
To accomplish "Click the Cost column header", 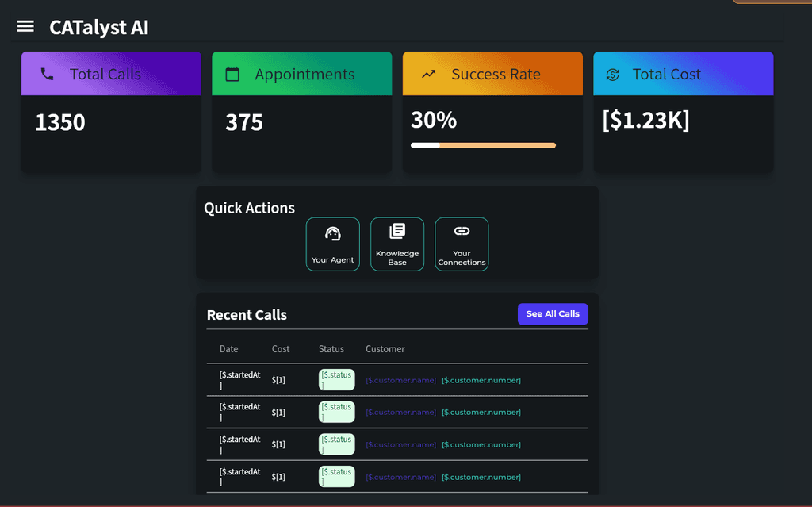I will pyautogui.click(x=281, y=349).
